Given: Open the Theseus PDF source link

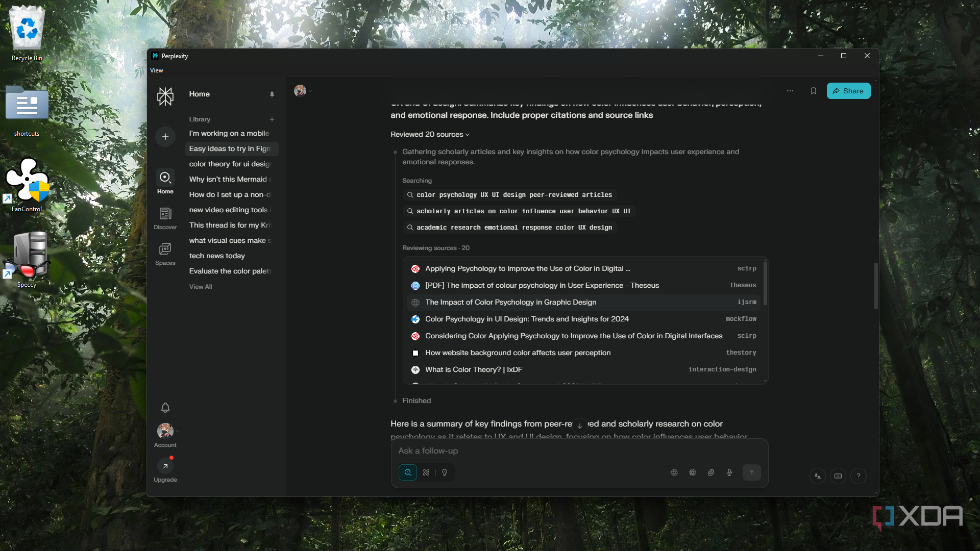Looking at the screenshot, I should [583, 286].
